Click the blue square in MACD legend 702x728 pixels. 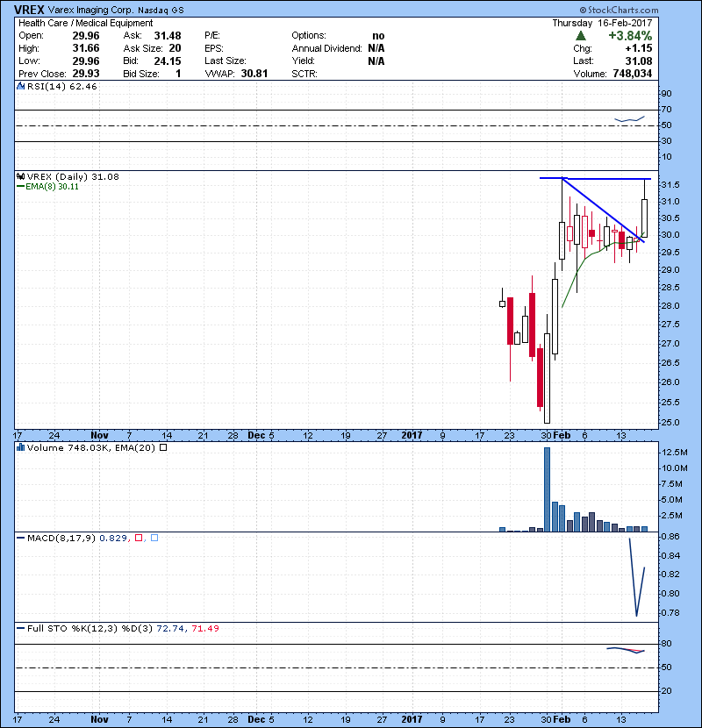tap(154, 538)
